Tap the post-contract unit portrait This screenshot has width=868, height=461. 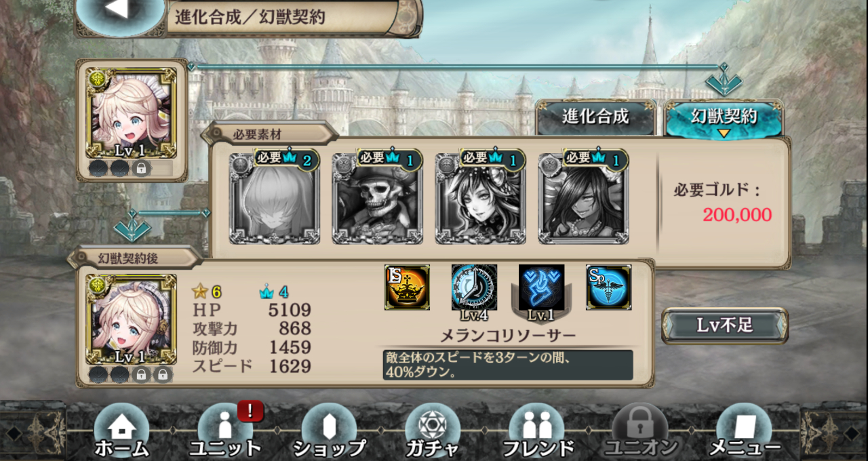tap(131, 320)
